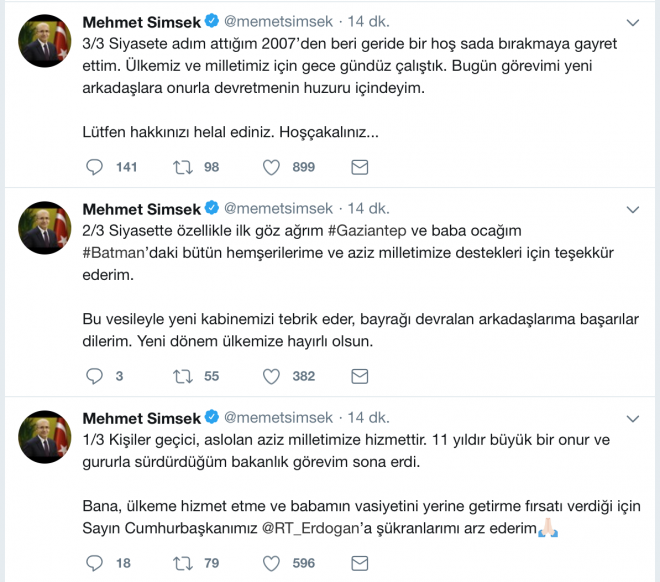This screenshot has width=660, height=582.
Task: Share the 2/3 tweet via message icon
Action: click(360, 376)
